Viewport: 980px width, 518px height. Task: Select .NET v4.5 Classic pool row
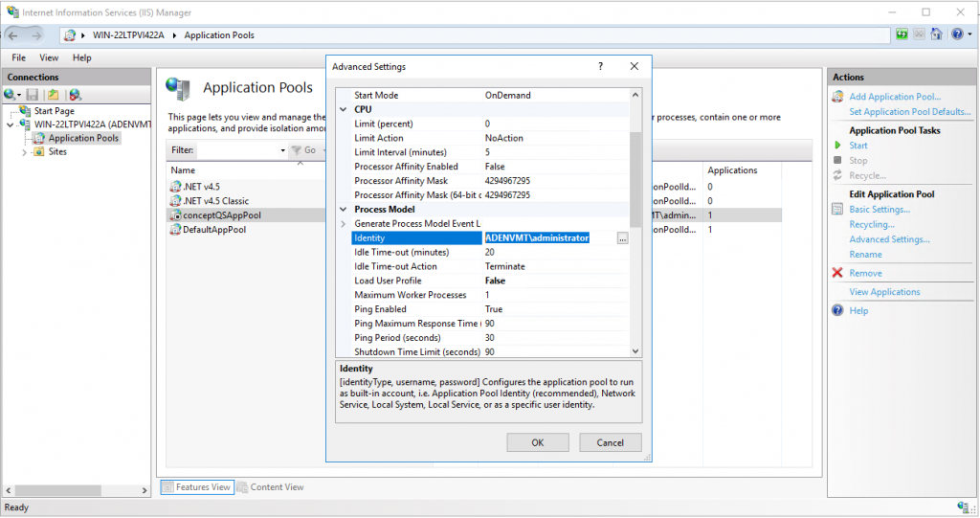[215, 201]
